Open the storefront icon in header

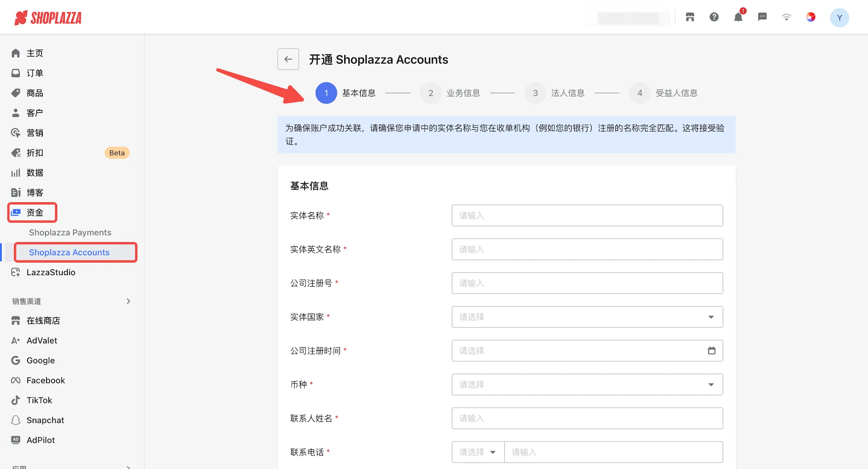690,17
